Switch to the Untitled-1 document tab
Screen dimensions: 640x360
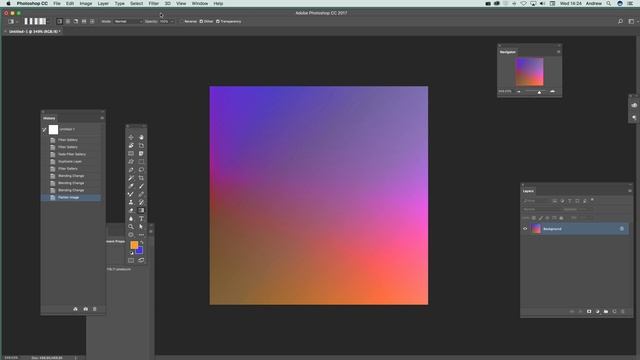pyautogui.click(x=34, y=31)
